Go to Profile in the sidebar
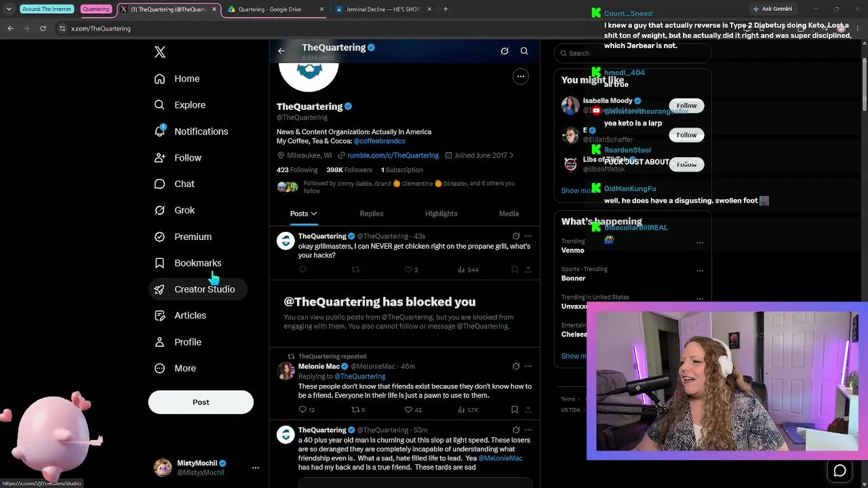Image resolution: width=868 pixels, height=488 pixels. click(178, 342)
